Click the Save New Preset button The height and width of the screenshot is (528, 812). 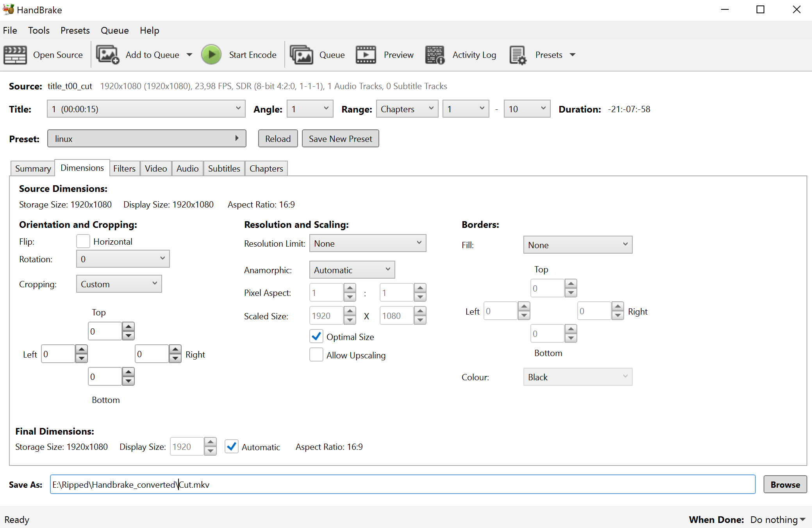(340, 139)
